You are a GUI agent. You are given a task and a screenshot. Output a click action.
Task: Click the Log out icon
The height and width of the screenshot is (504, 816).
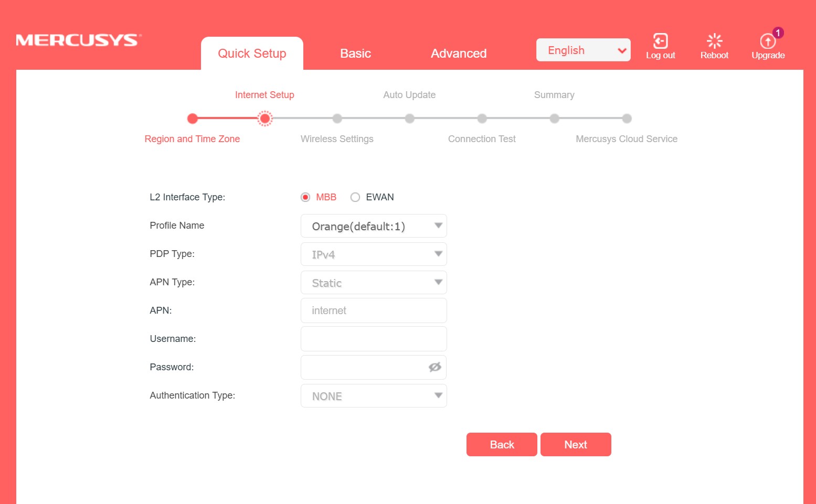pyautogui.click(x=660, y=41)
